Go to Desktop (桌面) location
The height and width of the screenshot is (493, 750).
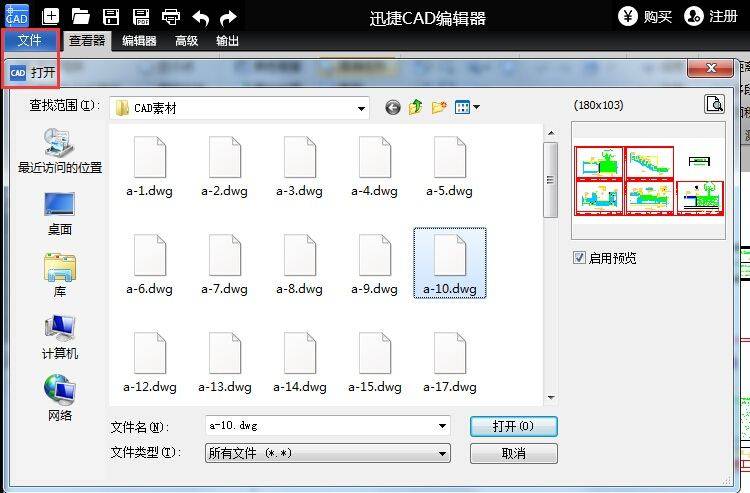click(x=60, y=213)
